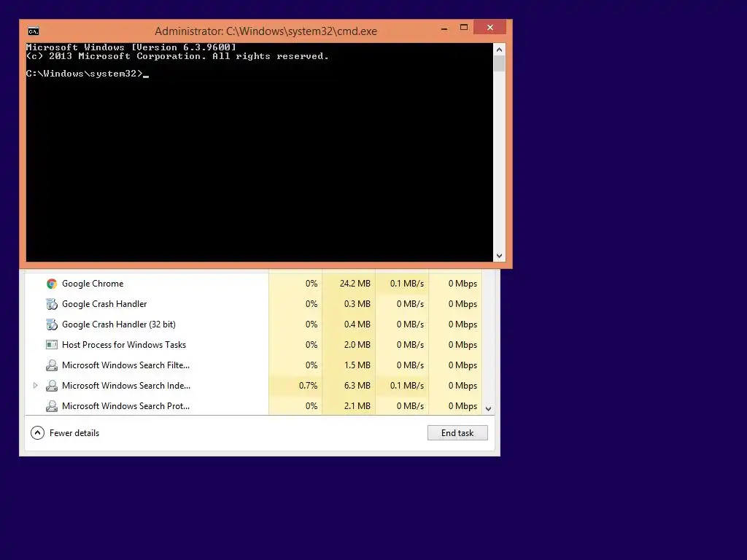Close the Administrator cmd.exe window
747x560 pixels.
pos(489,28)
